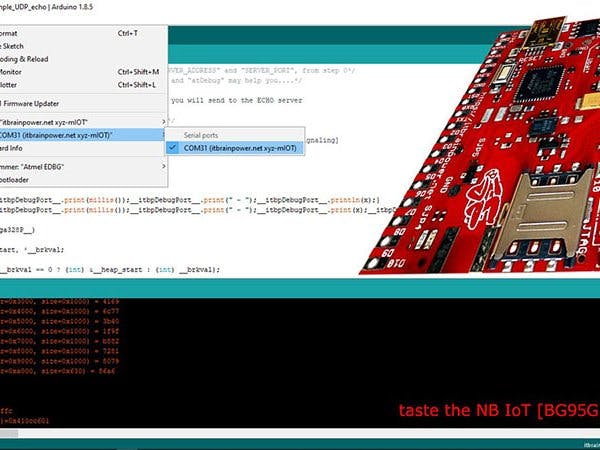600x450 pixels.
Task: Select Fix Encoding & Reload entry
Action: pos(83,59)
